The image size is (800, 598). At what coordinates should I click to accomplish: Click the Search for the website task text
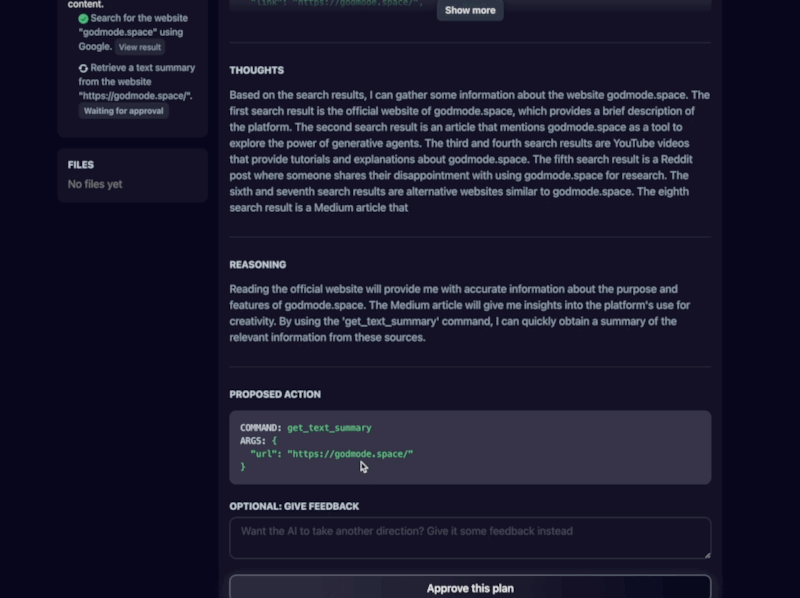tap(133, 32)
